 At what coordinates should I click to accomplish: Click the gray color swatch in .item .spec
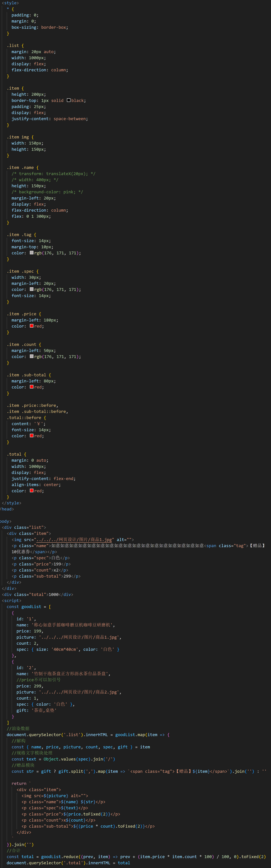32,289
